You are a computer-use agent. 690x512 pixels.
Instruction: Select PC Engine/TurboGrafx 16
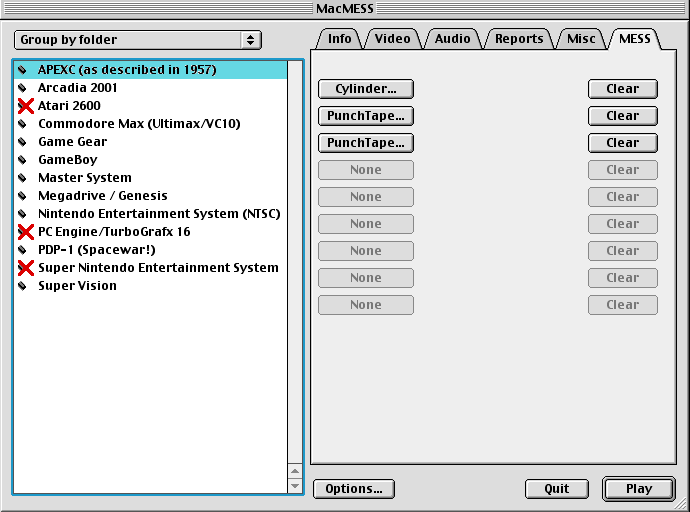(150, 232)
